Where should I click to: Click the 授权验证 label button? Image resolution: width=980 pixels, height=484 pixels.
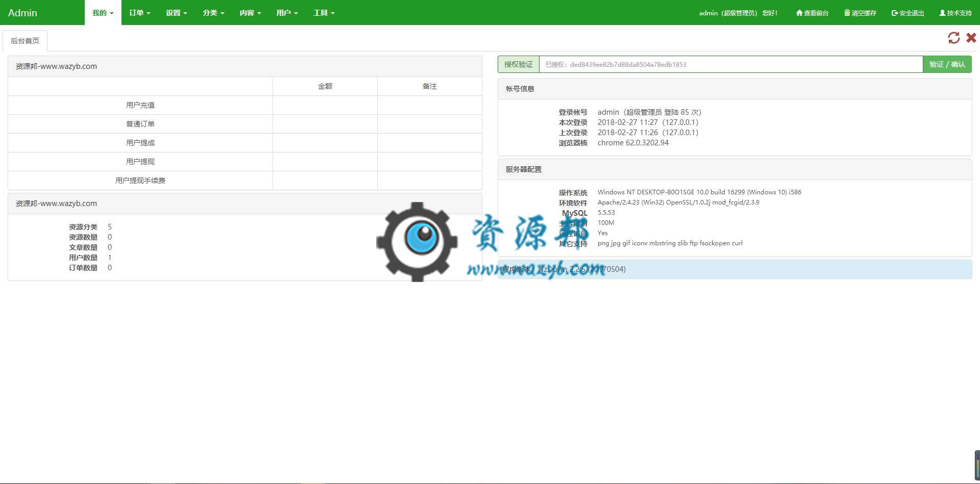[x=519, y=64]
